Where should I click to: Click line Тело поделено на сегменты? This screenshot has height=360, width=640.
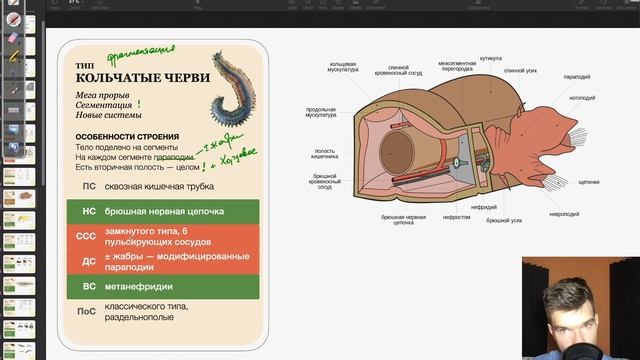(x=126, y=147)
